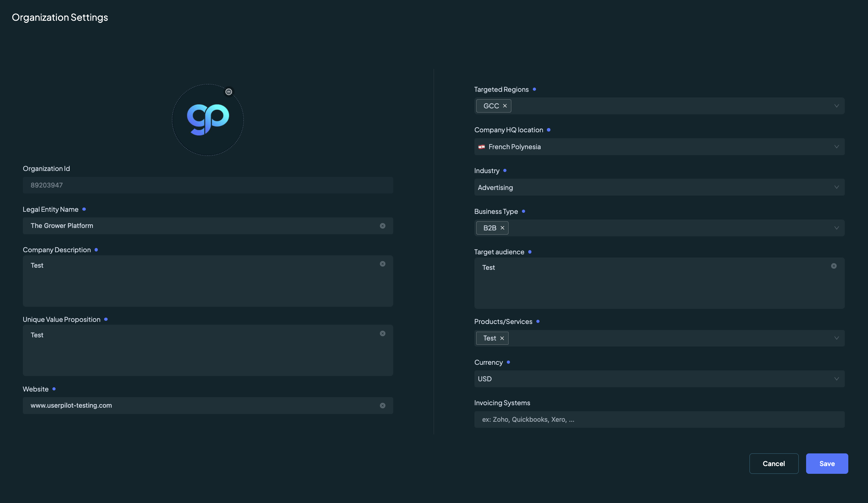This screenshot has height=503, width=868.
Task: Focus the Legal Entity Name input
Action: point(208,226)
